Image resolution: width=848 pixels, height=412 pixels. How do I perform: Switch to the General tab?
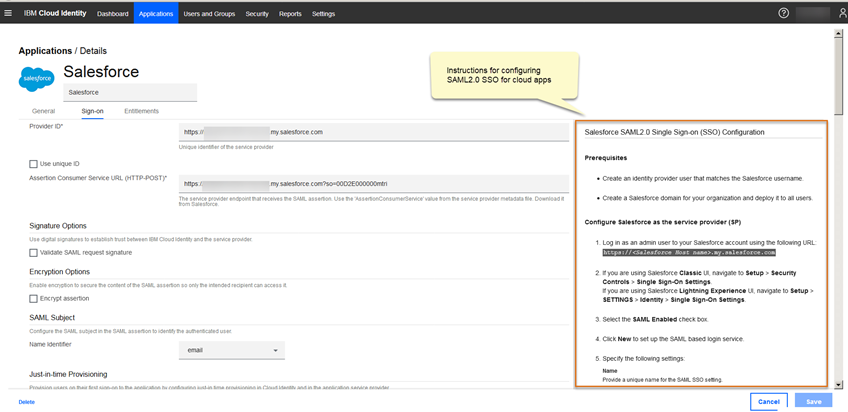[43, 111]
